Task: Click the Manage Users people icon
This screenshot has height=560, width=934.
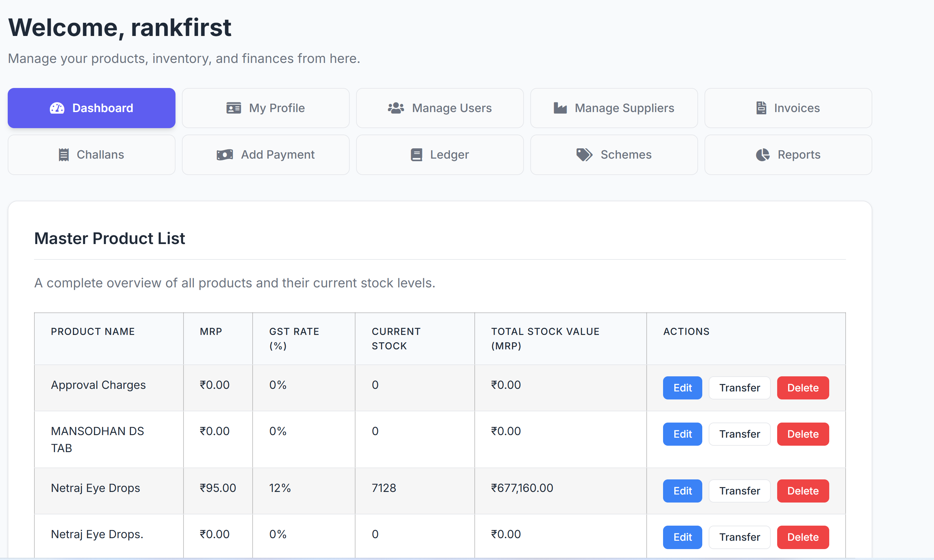Action: coord(396,108)
